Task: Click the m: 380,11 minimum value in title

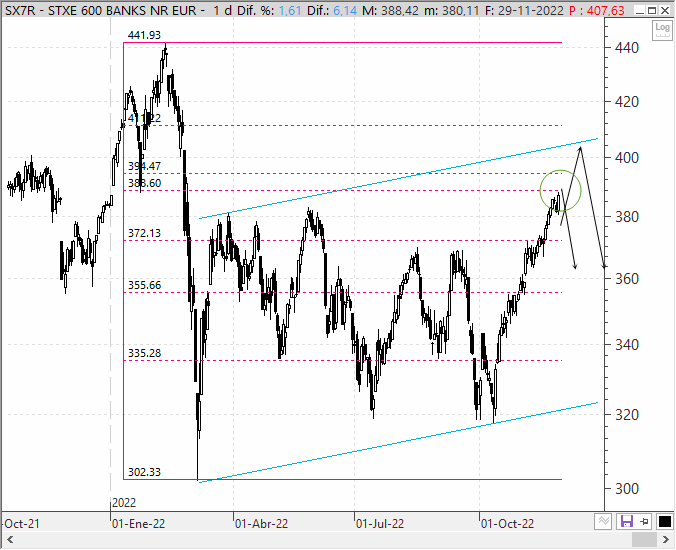Action: [451, 10]
